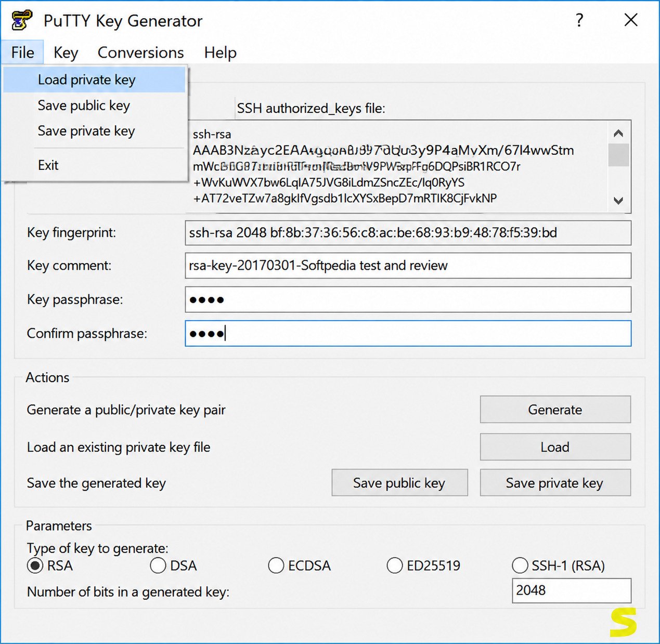The image size is (660, 644).
Task: Click the 'Type of key to generate:' label
Action: [98, 548]
